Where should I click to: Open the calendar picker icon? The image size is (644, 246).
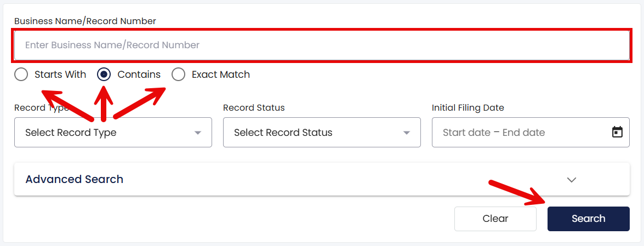pos(617,132)
